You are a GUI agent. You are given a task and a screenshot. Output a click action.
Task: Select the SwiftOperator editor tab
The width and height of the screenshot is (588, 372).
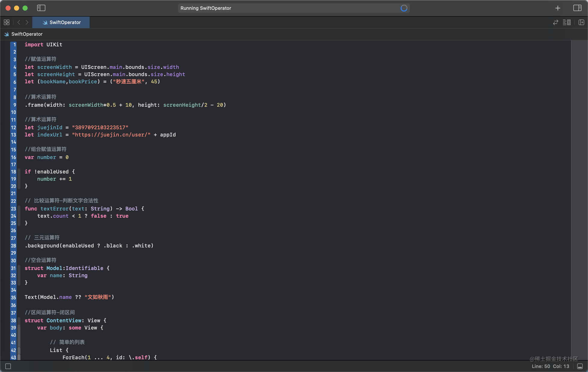pos(61,22)
